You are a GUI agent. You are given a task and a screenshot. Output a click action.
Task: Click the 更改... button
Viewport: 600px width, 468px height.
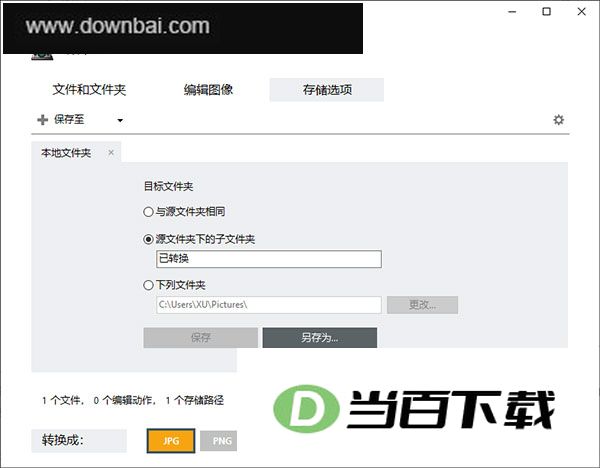(x=422, y=305)
